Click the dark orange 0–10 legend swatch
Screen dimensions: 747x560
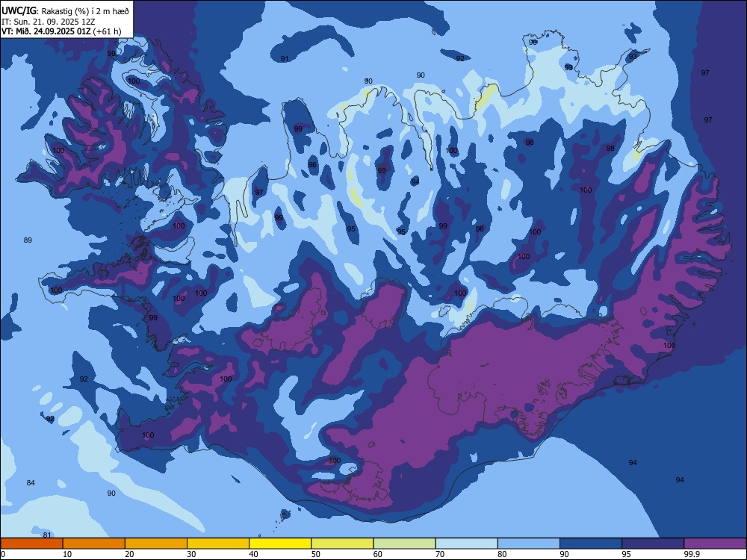click(31, 544)
